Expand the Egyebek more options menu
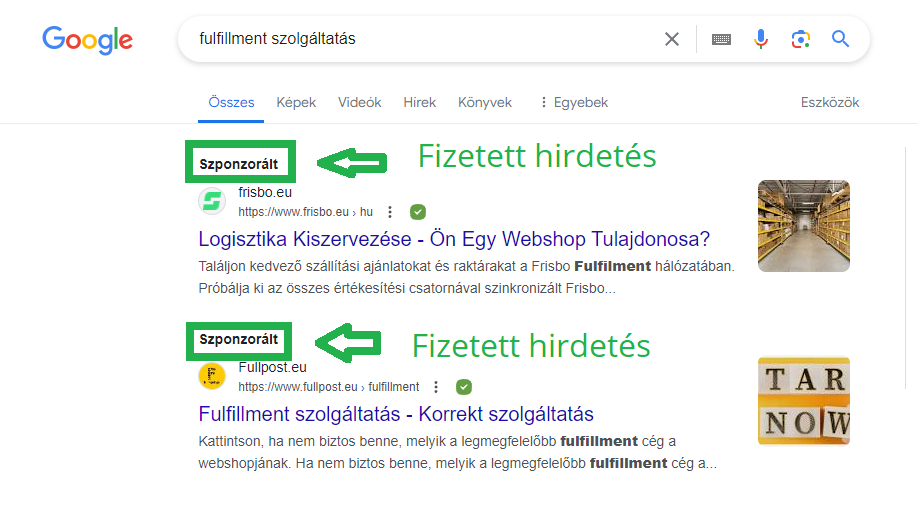This screenshot has height=506, width=918. [x=573, y=102]
